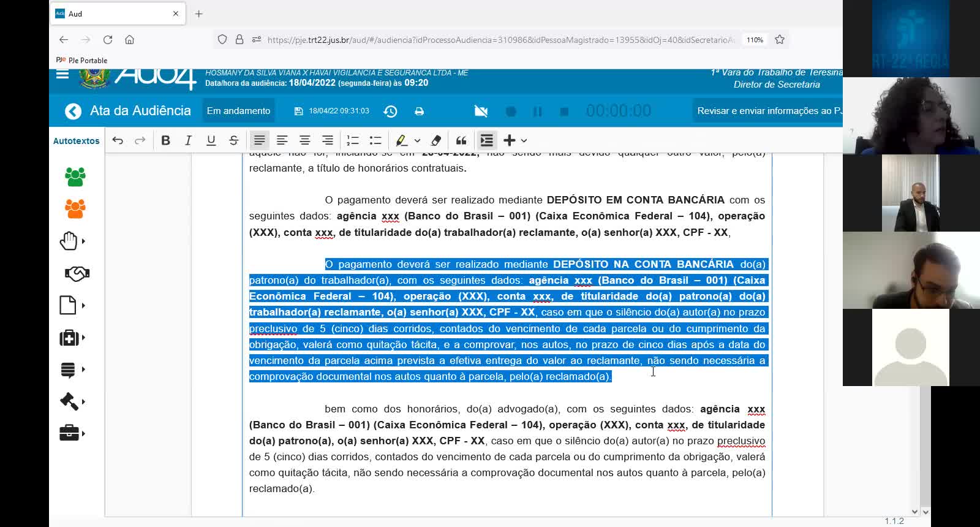Insert a bulleted list

coord(375,140)
